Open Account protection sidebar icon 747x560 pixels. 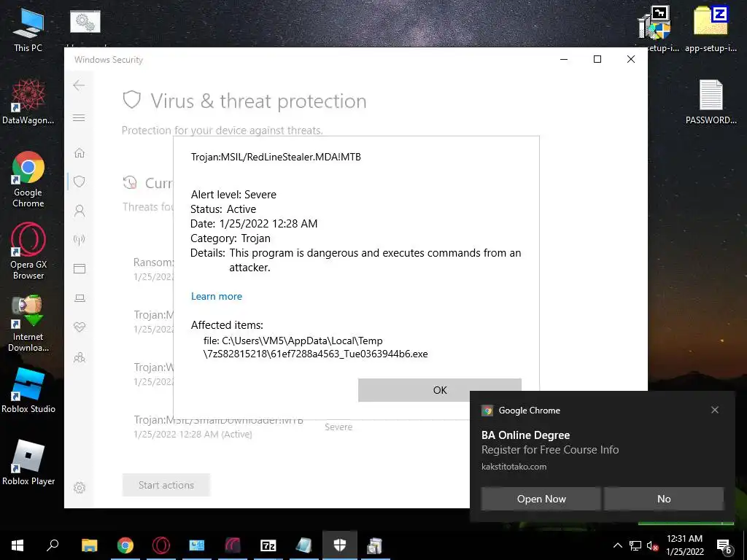[80, 211]
